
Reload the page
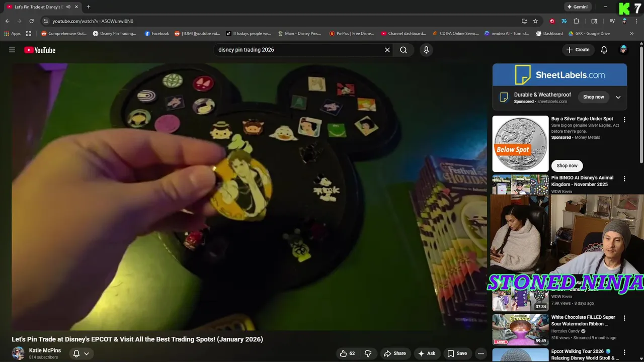pos(31,21)
